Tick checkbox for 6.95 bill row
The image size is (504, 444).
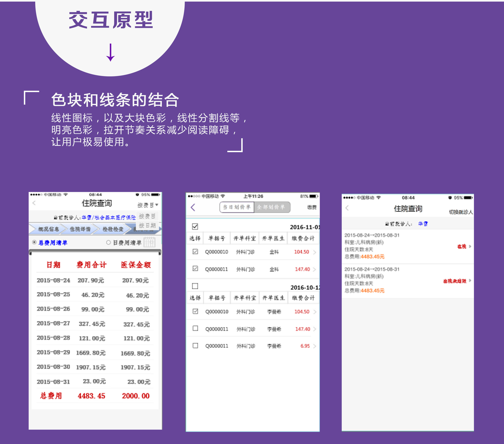tap(195, 346)
